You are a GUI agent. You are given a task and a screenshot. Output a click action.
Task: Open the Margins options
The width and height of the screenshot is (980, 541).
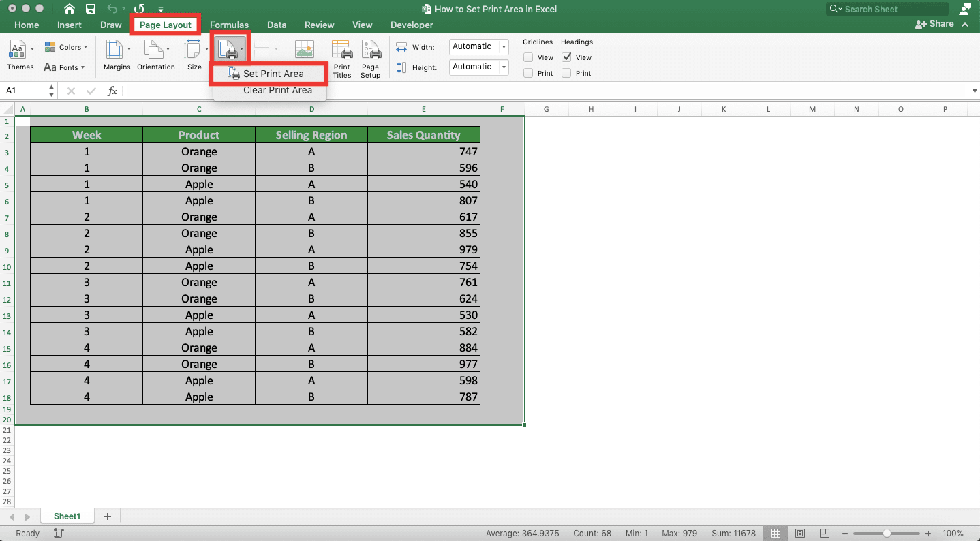(x=117, y=55)
